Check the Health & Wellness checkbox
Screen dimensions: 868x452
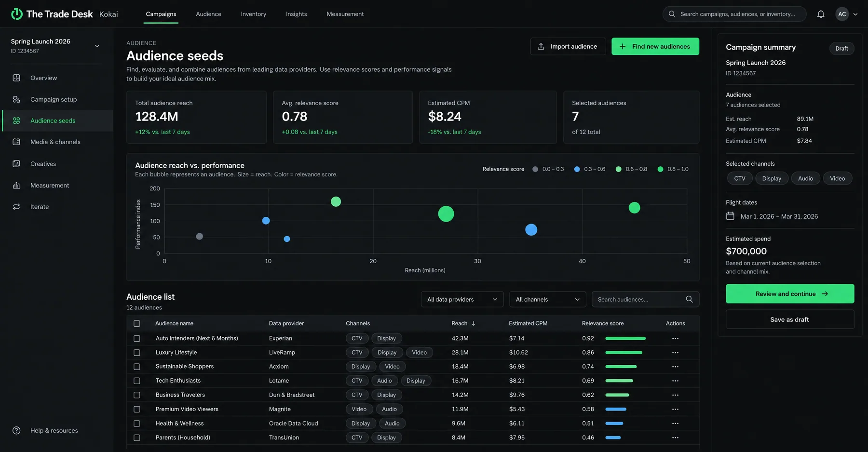(x=137, y=424)
